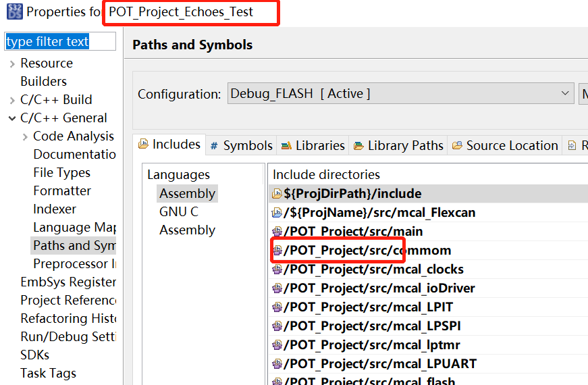
Task: Click the mcal_Flexcan workspace folder icon
Action: click(x=277, y=213)
